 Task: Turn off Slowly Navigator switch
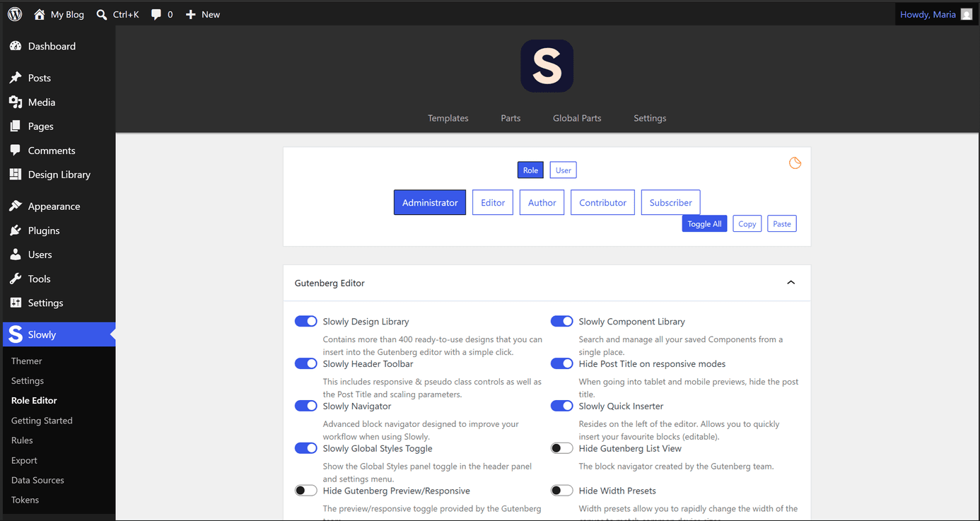click(306, 406)
